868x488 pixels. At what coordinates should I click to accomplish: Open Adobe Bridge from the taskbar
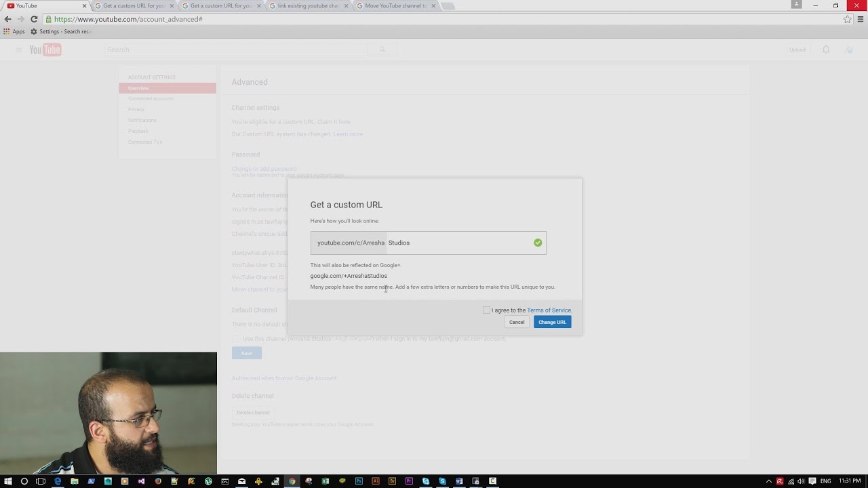392,481
